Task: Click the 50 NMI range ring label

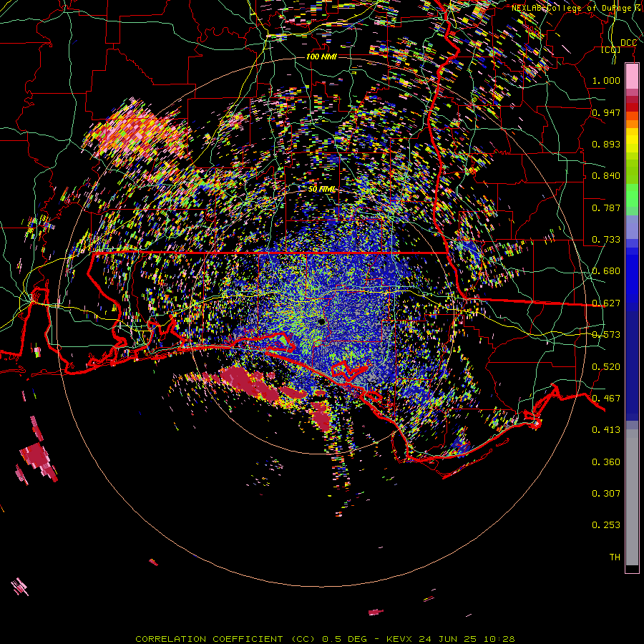Action: tap(321, 190)
